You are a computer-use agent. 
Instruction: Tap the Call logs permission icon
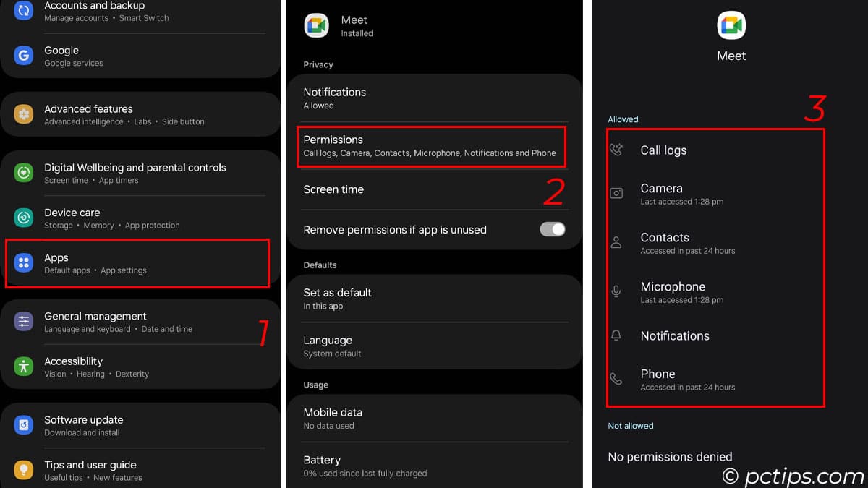(x=616, y=150)
